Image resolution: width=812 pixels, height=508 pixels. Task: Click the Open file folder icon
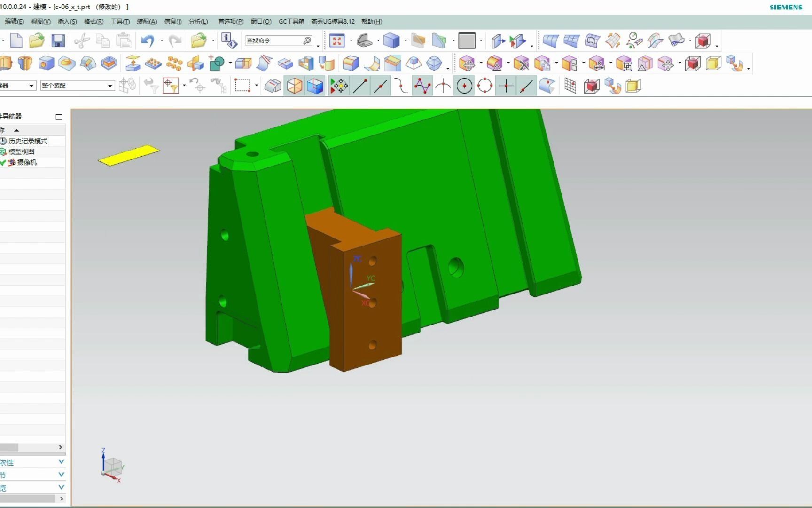click(x=37, y=41)
